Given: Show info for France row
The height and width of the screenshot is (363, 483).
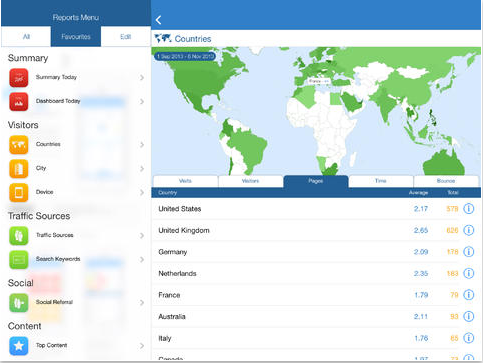Looking at the screenshot, I should click(x=469, y=295).
